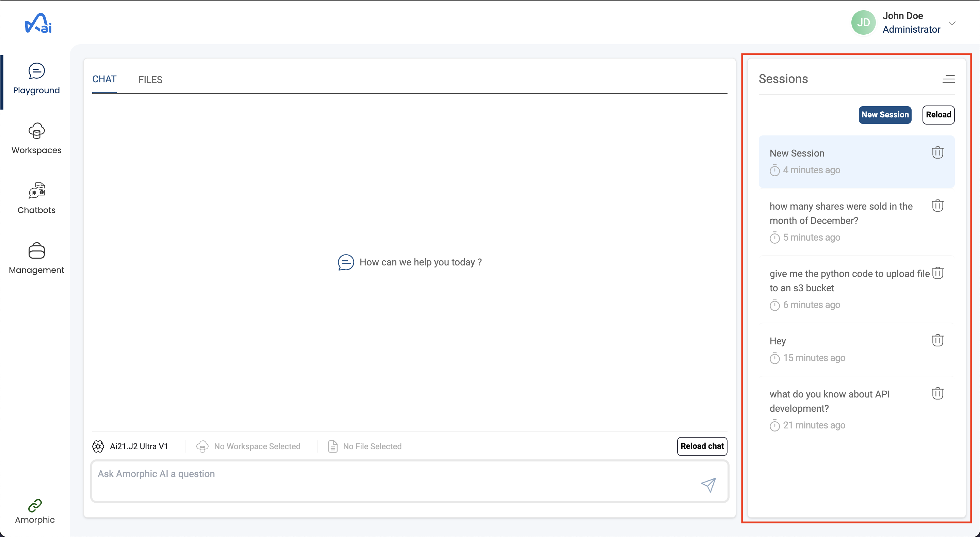
Task: Click the blue New Session button
Action: [885, 115]
